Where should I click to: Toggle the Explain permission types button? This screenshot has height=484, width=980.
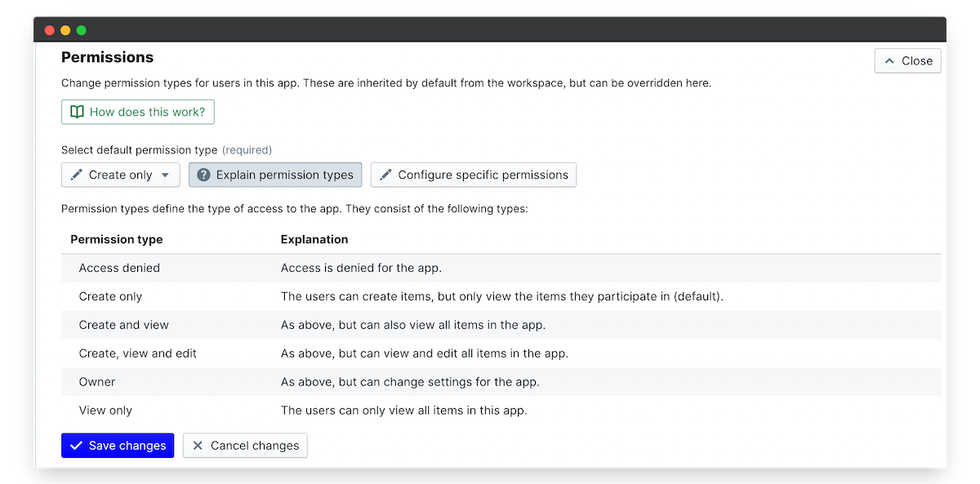click(x=275, y=175)
